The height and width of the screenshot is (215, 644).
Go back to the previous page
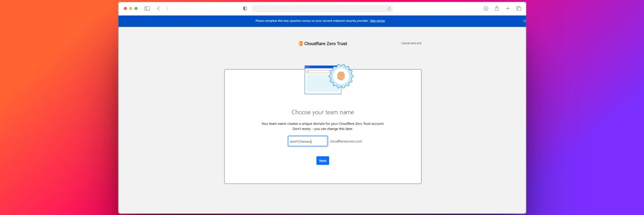point(158,9)
